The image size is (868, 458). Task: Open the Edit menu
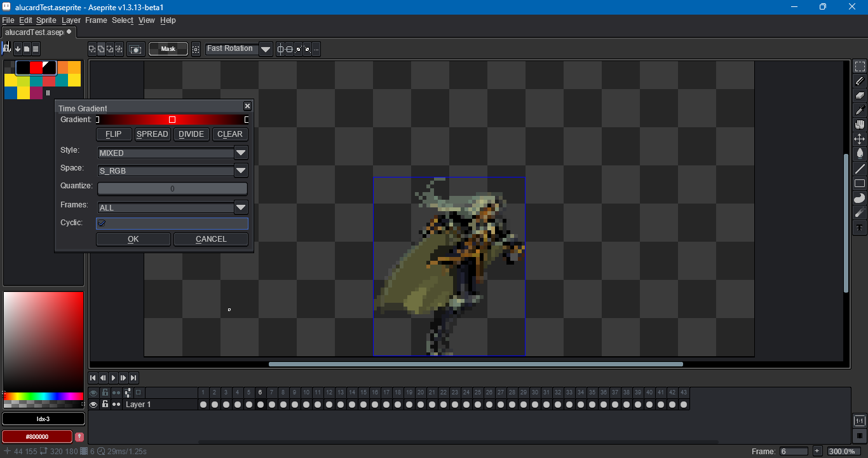(x=25, y=20)
